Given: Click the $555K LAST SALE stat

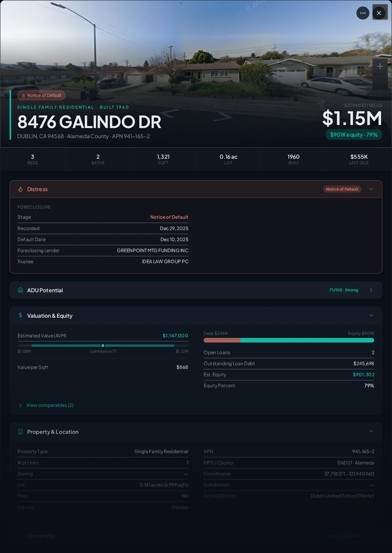Looking at the screenshot, I should [359, 159].
